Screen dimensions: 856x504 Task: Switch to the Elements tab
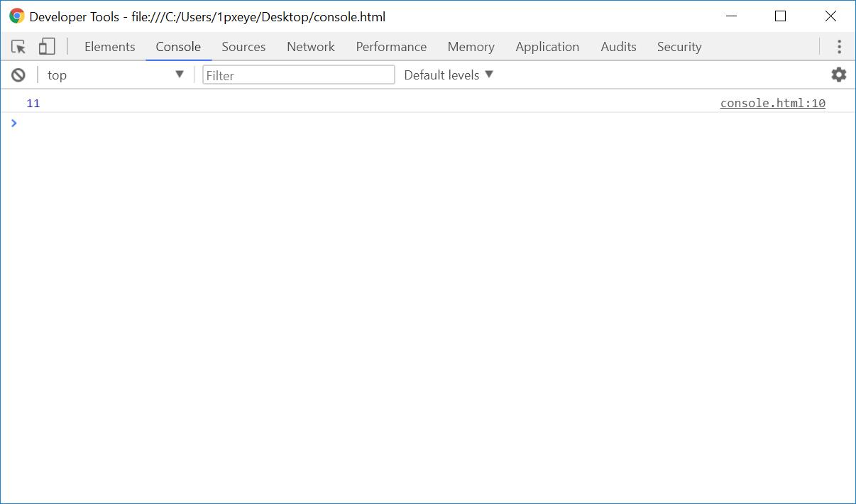click(109, 47)
